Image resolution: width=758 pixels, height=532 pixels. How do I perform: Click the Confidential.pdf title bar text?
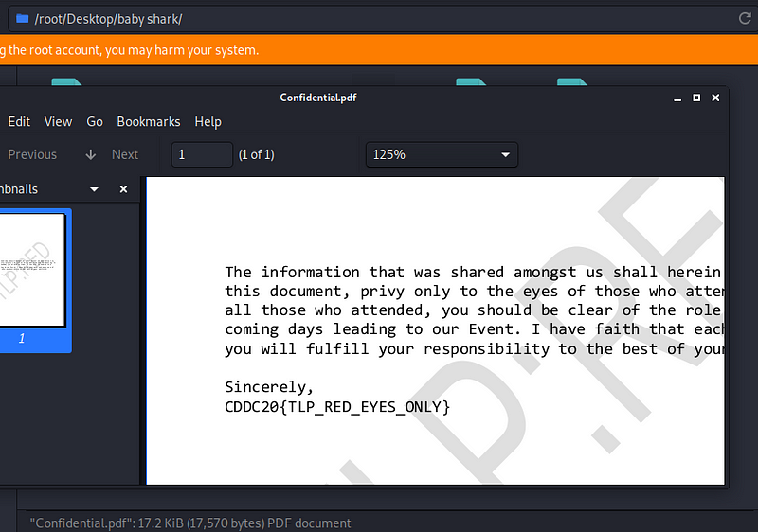[x=318, y=98]
